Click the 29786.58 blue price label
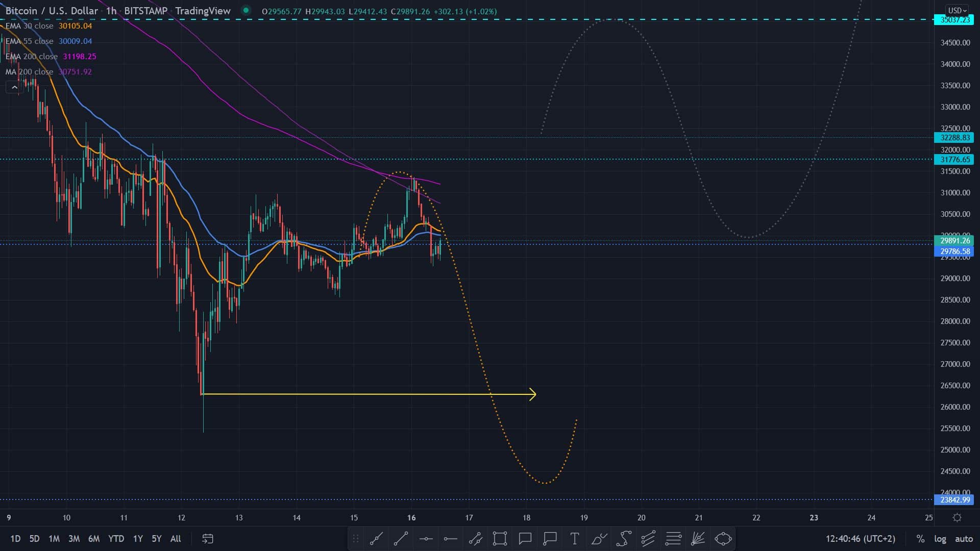980x551 pixels. point(953,252)
